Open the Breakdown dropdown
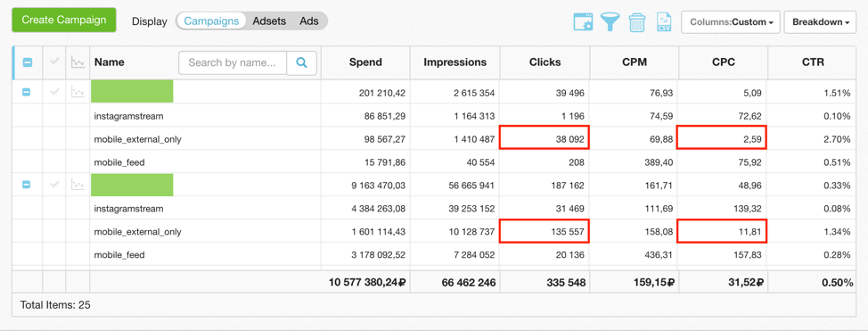Screen dimensions: 868x331 point(821,22)
